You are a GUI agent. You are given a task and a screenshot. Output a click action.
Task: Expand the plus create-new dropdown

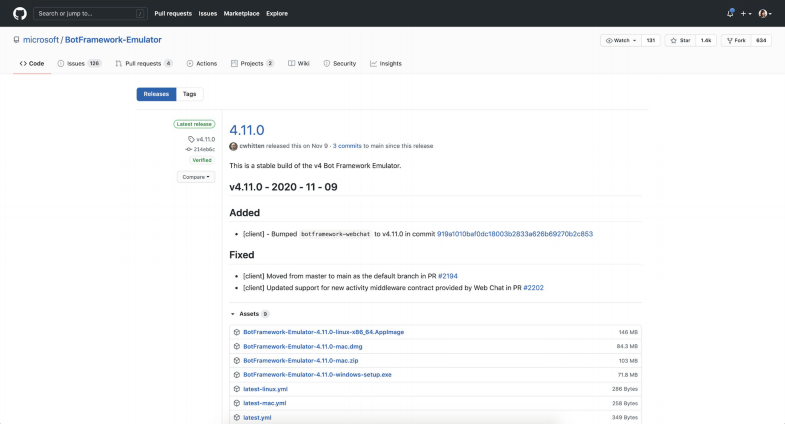point(746,14)
